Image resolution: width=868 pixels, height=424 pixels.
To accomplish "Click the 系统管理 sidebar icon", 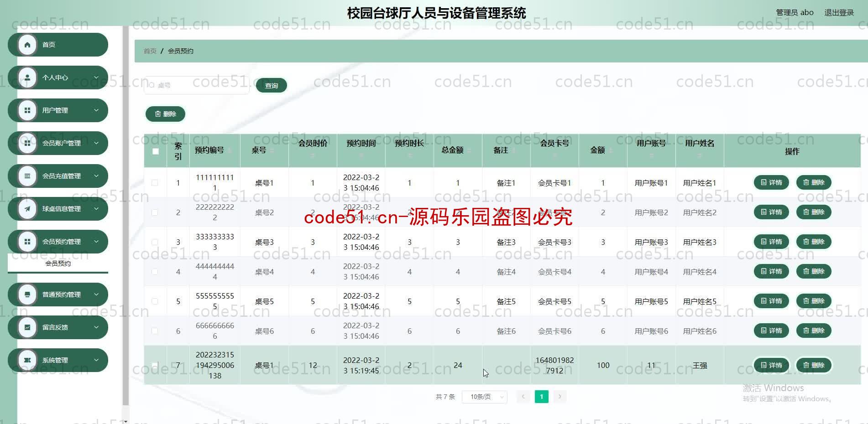I will tap(27, 360).
